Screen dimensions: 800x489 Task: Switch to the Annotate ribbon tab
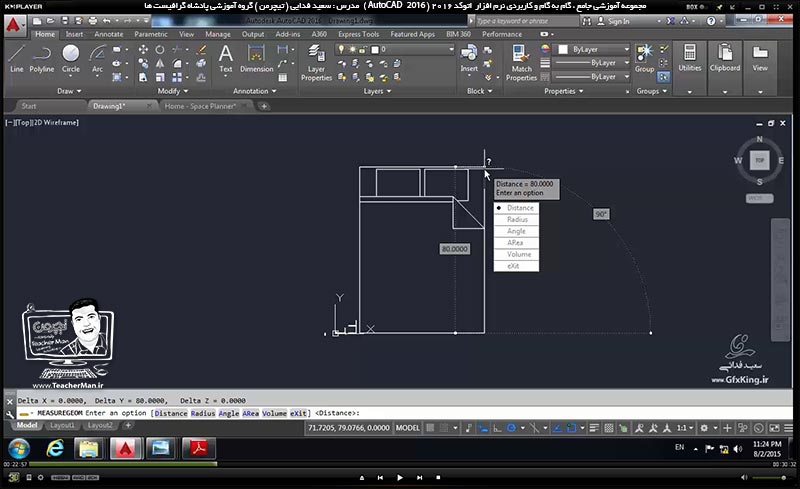pyautogui.click(x=109, y=34)
